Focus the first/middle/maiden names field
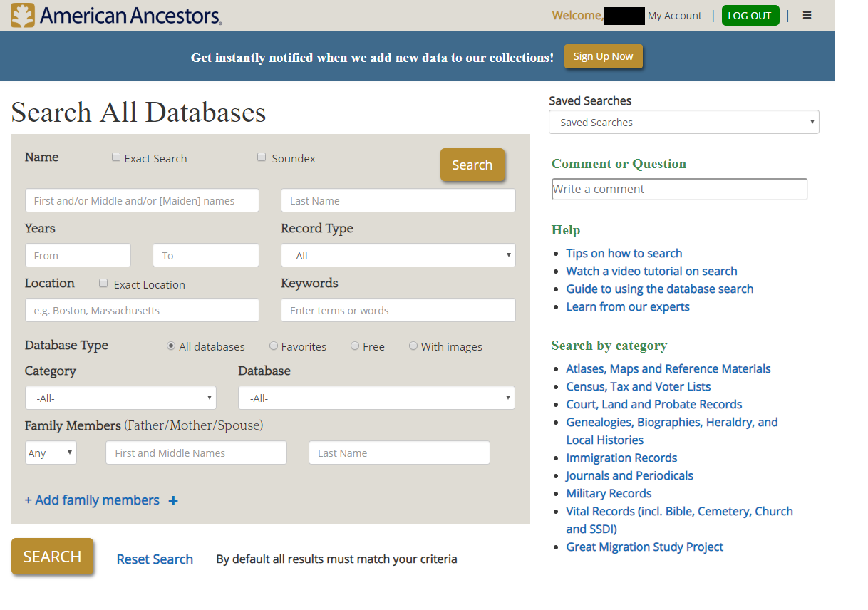The image size is (868, 610). coord(142,200)
